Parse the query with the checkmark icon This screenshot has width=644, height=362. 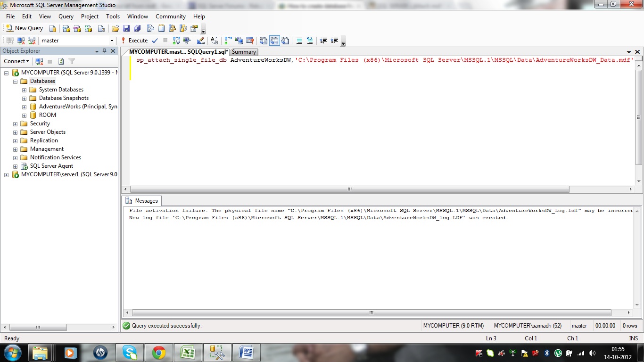click(155, 41)
